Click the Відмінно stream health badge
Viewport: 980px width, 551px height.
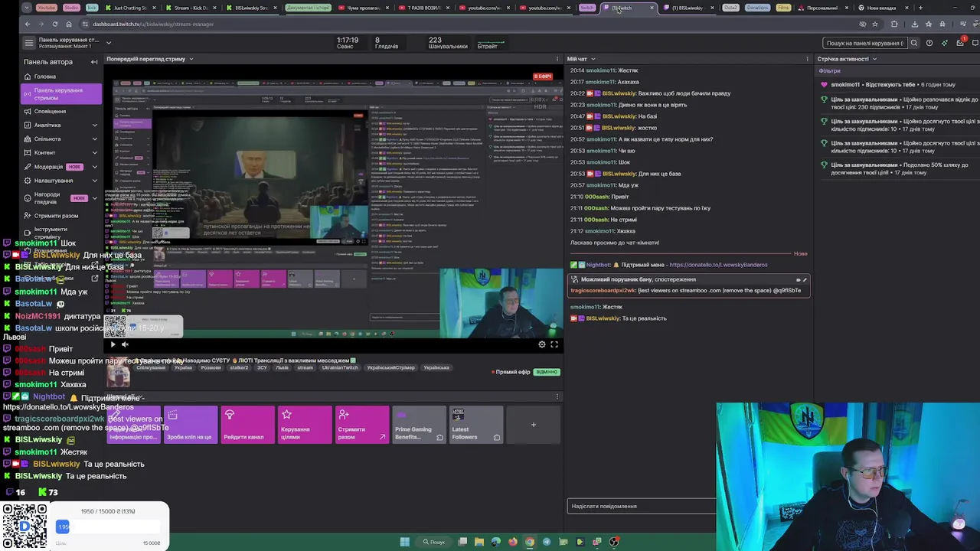coord(547,372)
